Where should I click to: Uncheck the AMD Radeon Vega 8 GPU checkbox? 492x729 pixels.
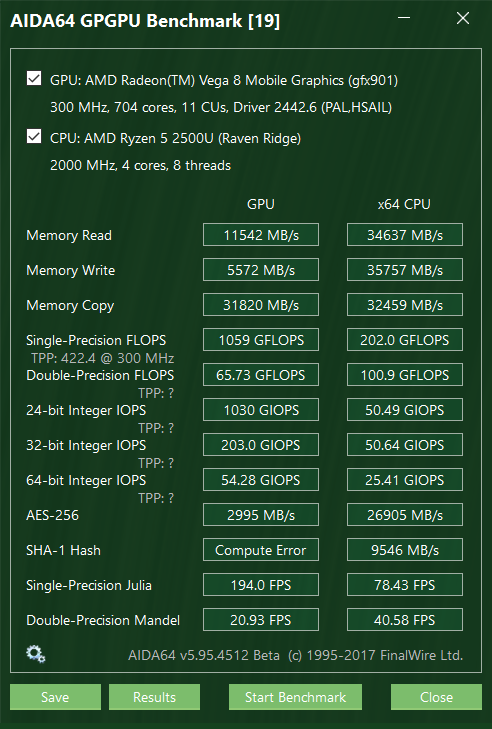click(x=34, y=79)
